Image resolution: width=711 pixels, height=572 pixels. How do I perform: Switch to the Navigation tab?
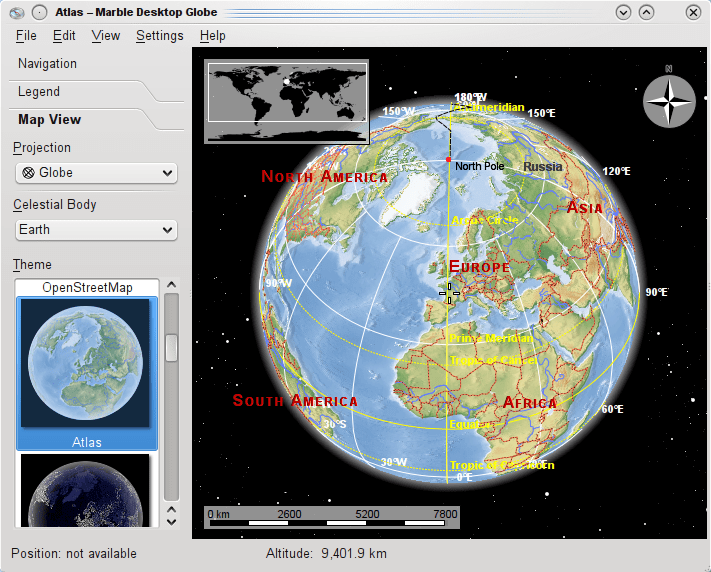pyautogui.click(x=47, y=64)
